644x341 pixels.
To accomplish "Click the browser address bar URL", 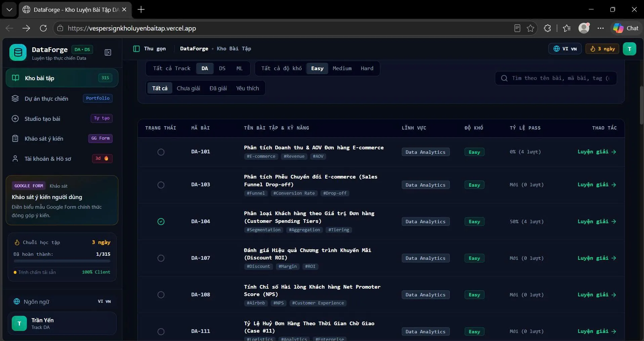I will click(x=132, y=28).
